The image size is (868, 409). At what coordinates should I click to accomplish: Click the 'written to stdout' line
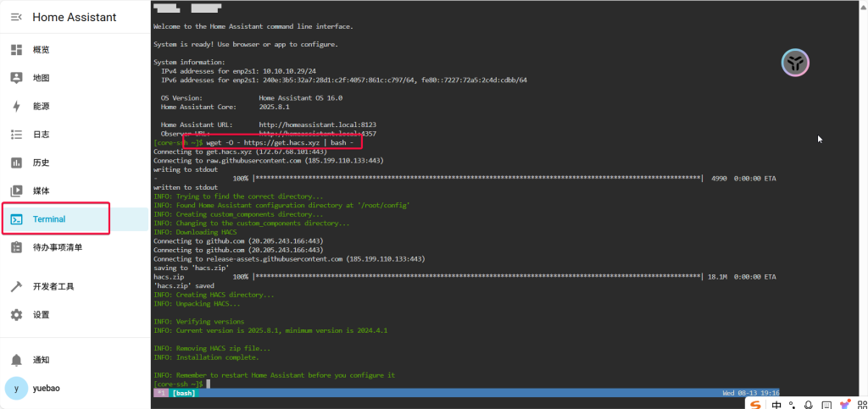(x=186, y=187)
